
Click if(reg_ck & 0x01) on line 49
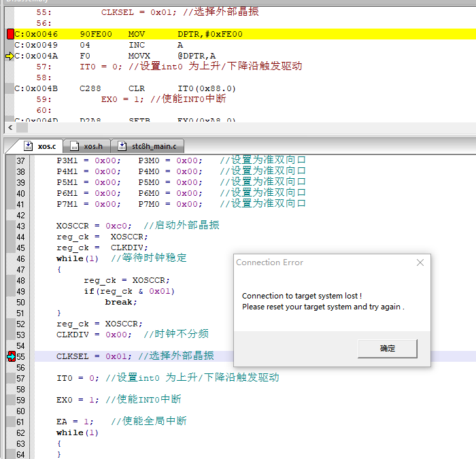tap(129, 291)
